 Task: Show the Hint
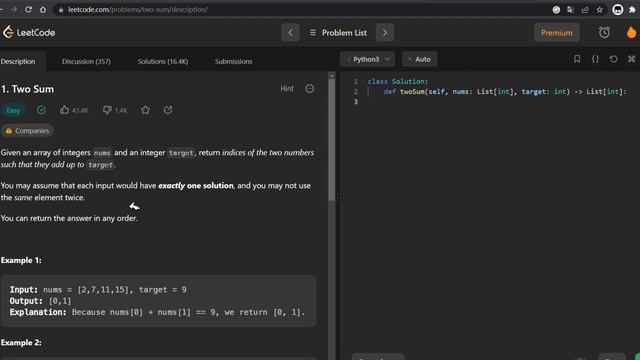[x=287, y=89]
